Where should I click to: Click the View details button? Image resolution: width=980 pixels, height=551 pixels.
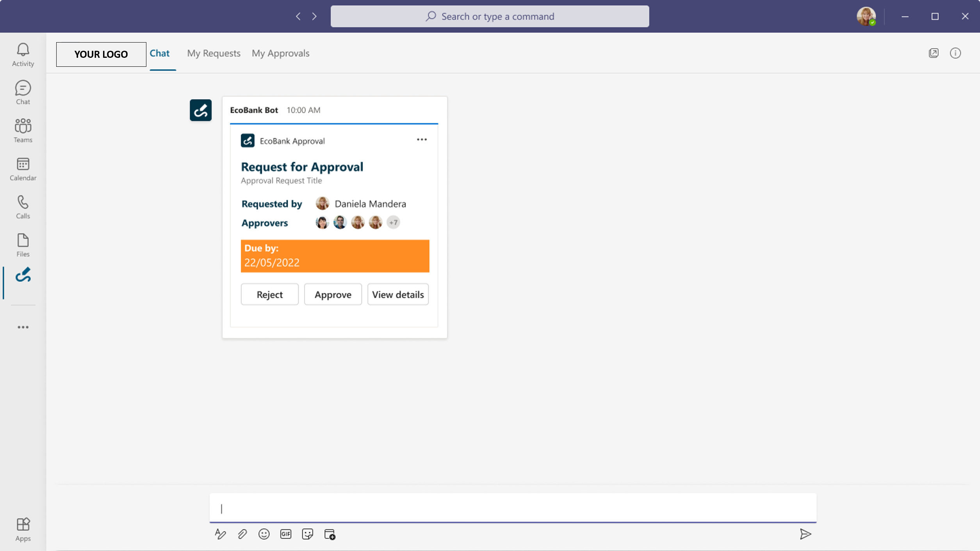[x=397, y=294]
